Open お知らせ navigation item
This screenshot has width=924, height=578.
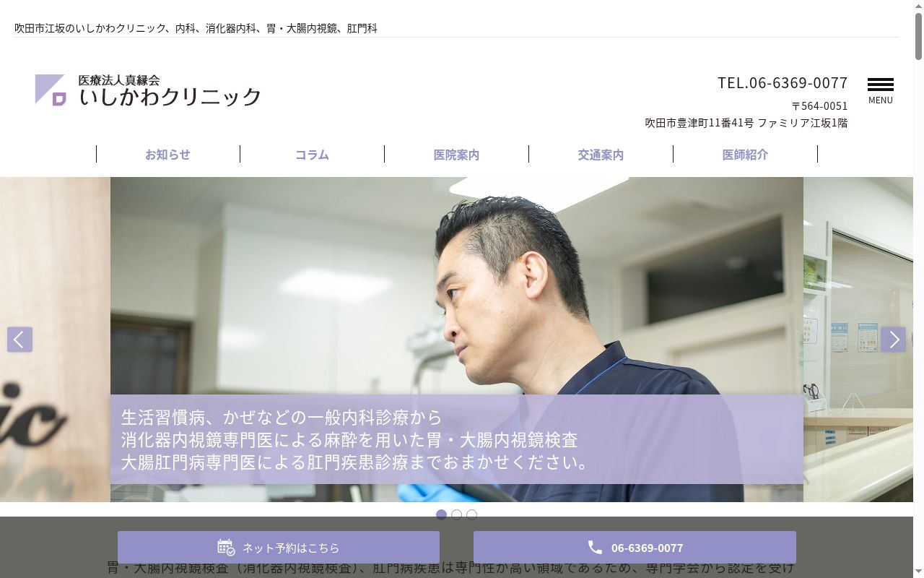(x=167, y=155)
